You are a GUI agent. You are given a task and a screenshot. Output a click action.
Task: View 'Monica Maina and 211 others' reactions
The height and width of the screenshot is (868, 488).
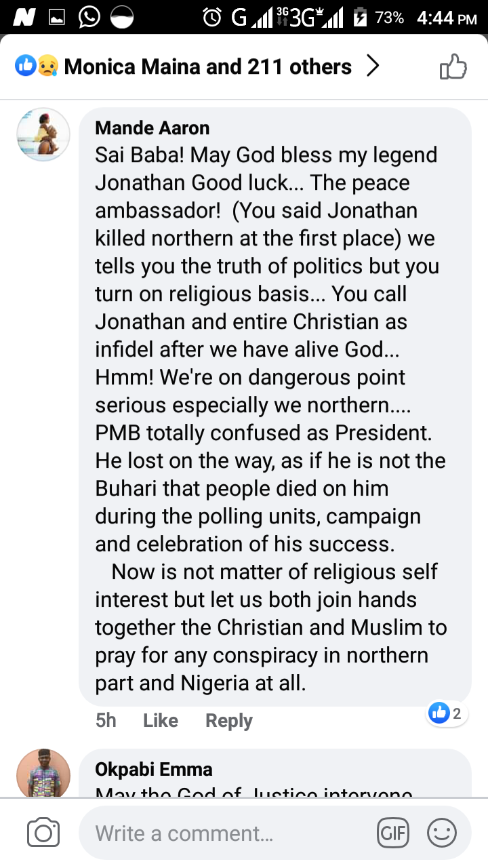[x=207, y=66]
